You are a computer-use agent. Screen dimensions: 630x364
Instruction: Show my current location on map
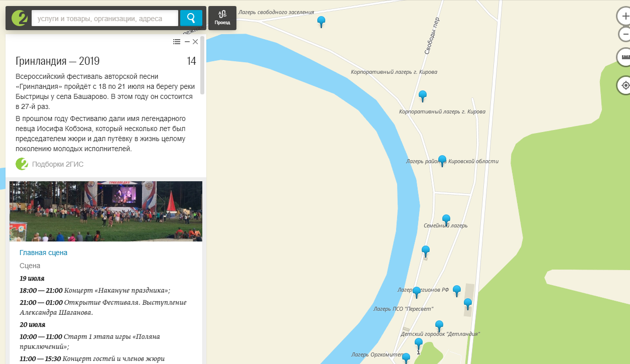click(x=625, y=85)
